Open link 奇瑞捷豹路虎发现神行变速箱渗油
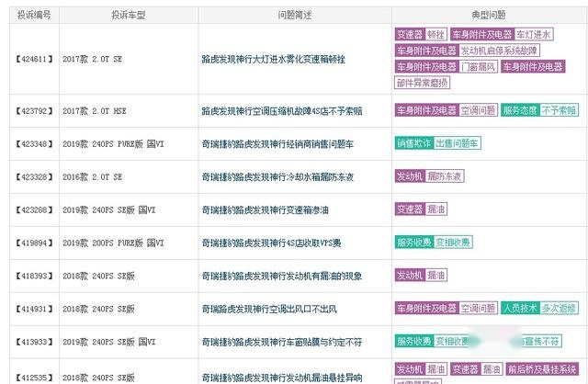 click(x=266, y=210)
